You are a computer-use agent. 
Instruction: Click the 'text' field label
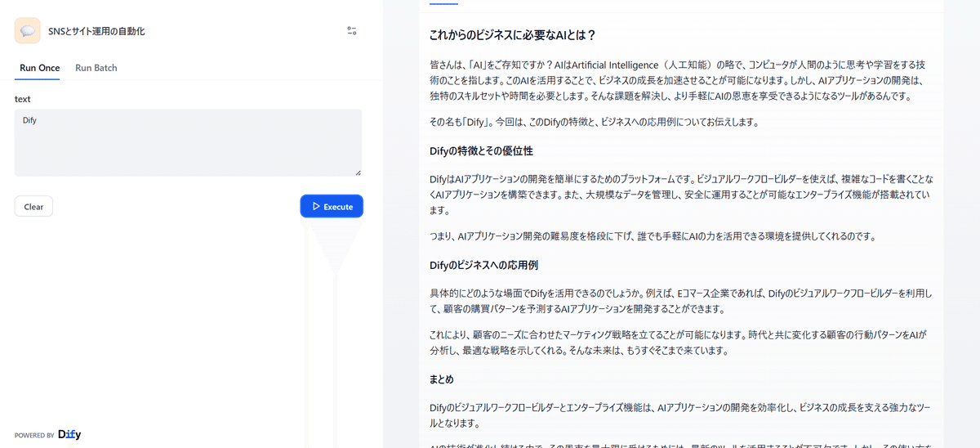tap(23, 99)
